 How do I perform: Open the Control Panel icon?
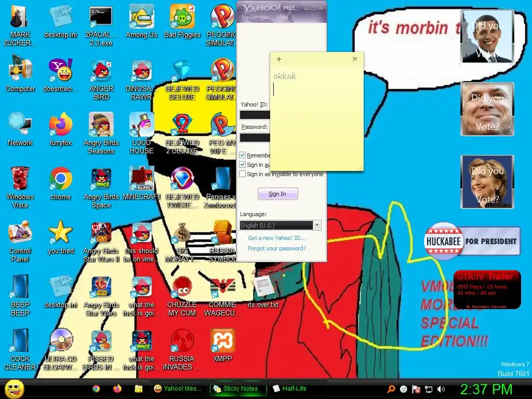(20, 241)
